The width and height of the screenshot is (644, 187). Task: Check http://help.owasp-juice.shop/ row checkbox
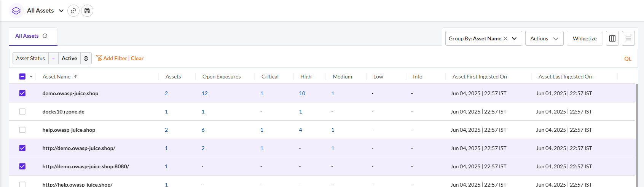[x=22, y=184]
